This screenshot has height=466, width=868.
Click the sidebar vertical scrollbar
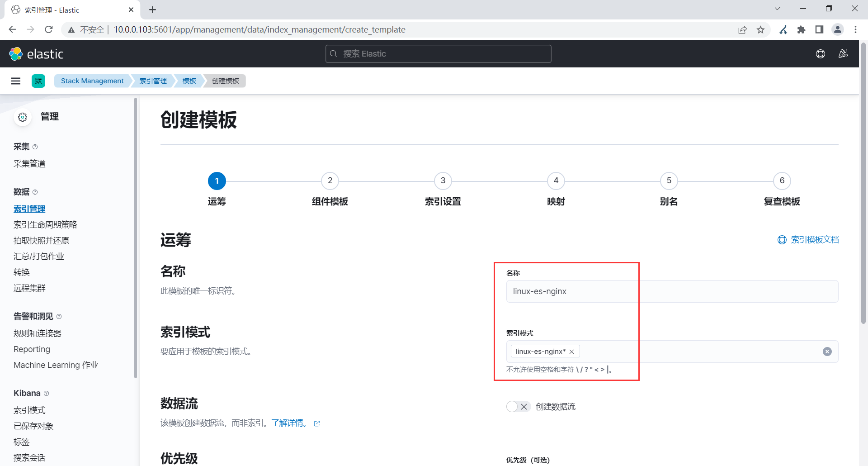[136, 238]
